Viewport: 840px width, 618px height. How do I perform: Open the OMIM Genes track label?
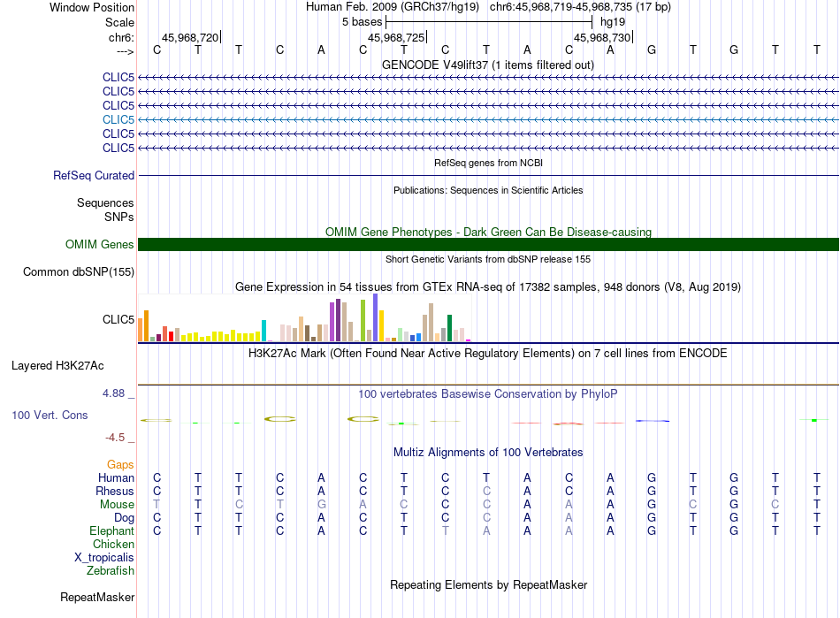(99, 245)
